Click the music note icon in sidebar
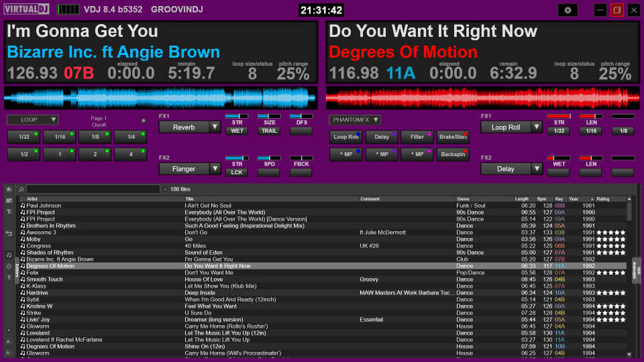Screen dimensions: 644x362 [9, 255]
